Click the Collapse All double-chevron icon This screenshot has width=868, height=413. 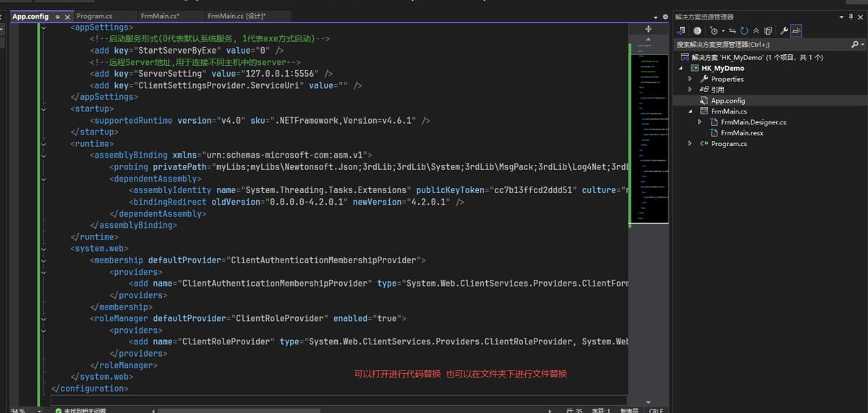[757, 30]
